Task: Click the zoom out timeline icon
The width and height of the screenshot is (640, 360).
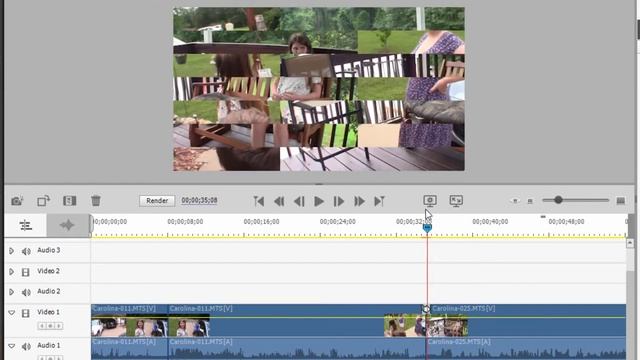Action: (515, 201)
